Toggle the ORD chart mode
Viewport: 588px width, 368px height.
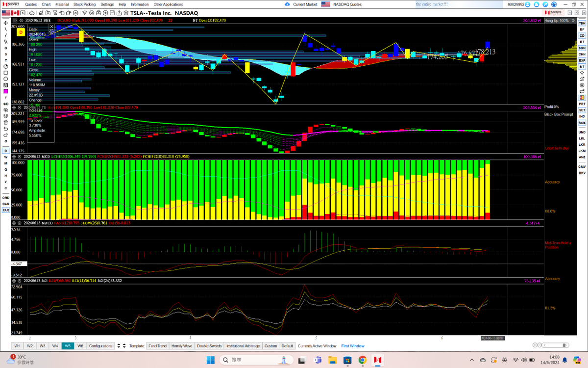click(x=6, y=197)
